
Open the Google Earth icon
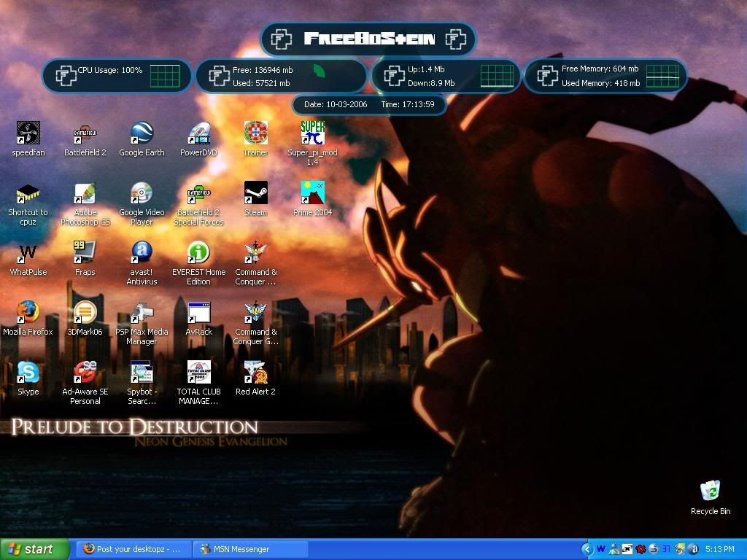(x=142, y=133)
